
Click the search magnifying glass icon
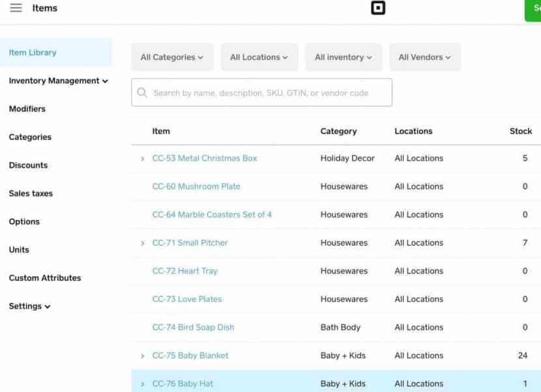(141, 92)
